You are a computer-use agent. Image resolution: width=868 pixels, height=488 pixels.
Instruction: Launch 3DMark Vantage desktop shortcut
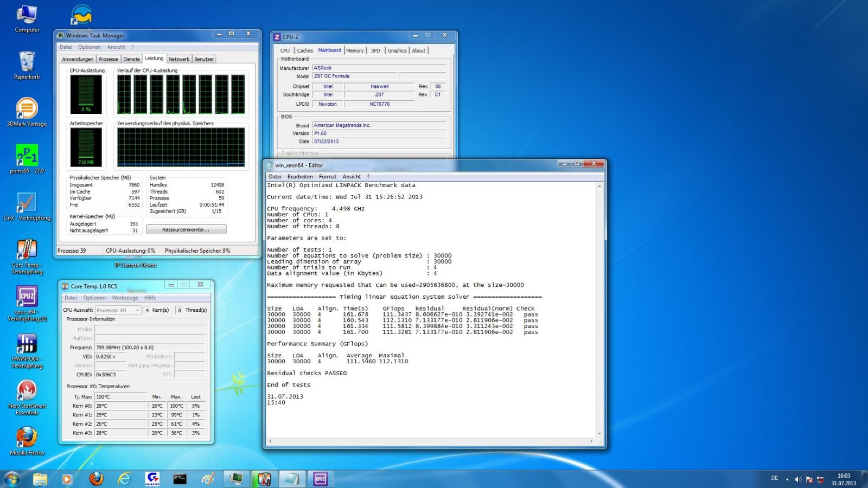click(x=27, y=112)
